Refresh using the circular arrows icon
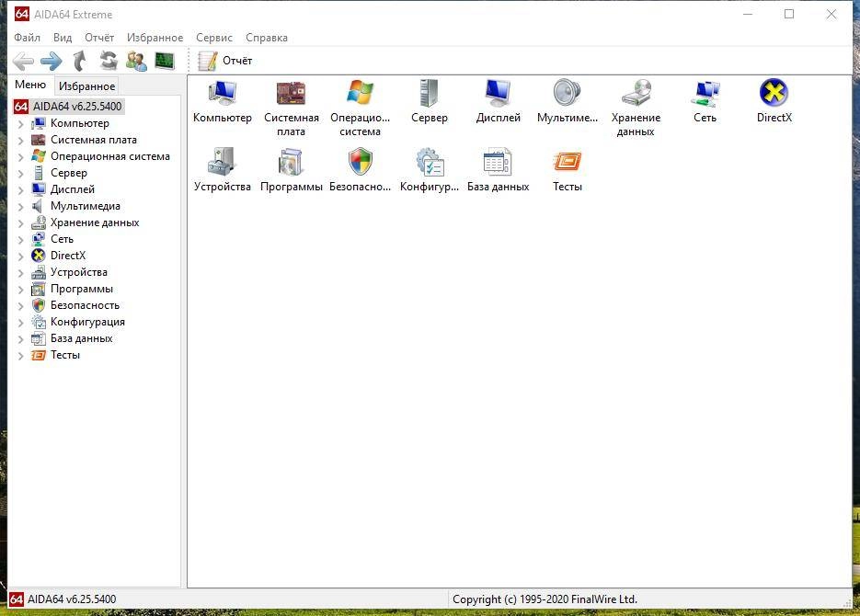Image resolution: width=860 pixels, height=616 pixels. tap(109, 61)
